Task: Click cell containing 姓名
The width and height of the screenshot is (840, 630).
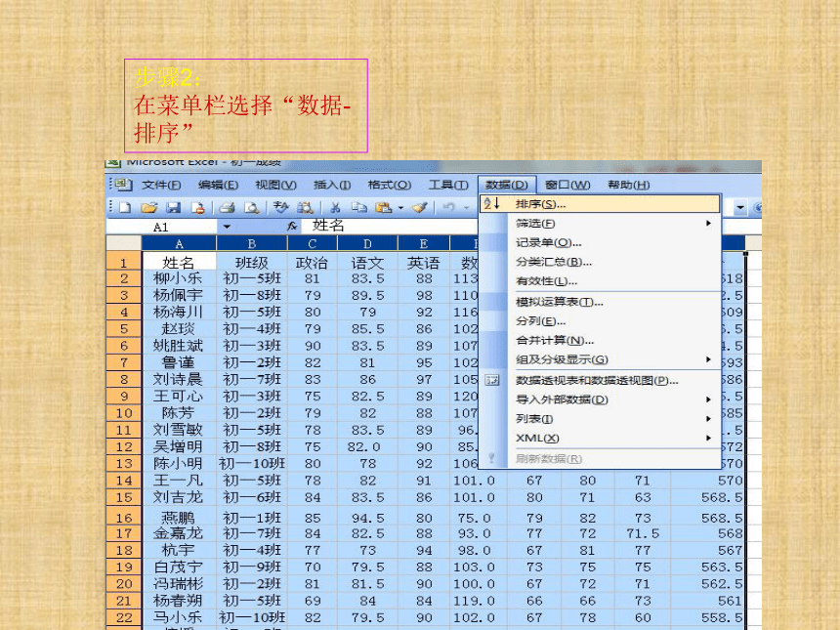Action: click(179, 263)
